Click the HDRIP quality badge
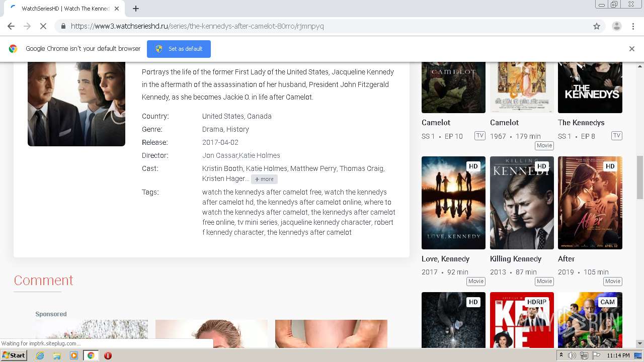644x362 pixels. coord(536,302)
